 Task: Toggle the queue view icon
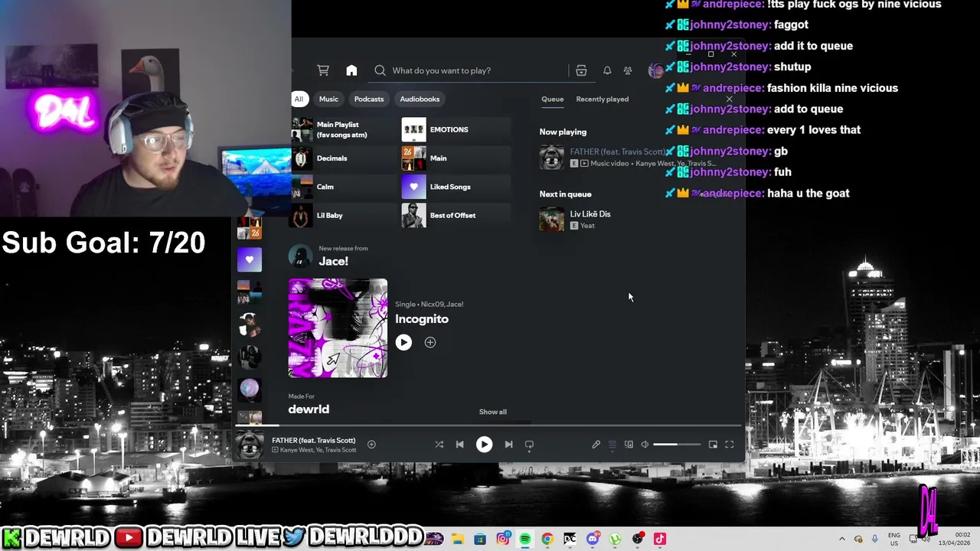[612, 445]
